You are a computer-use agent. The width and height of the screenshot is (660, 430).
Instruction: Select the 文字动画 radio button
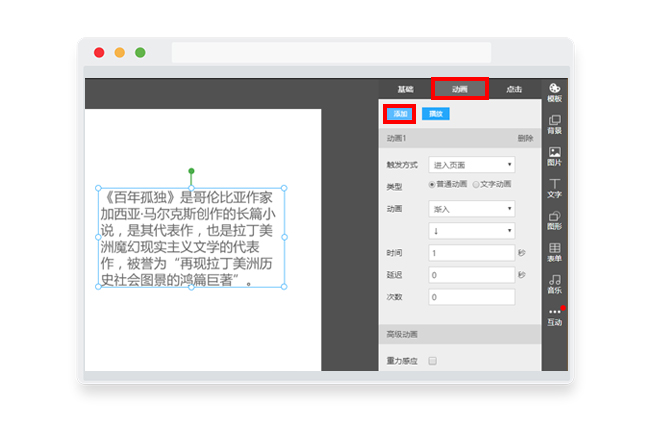pos(476,184)
